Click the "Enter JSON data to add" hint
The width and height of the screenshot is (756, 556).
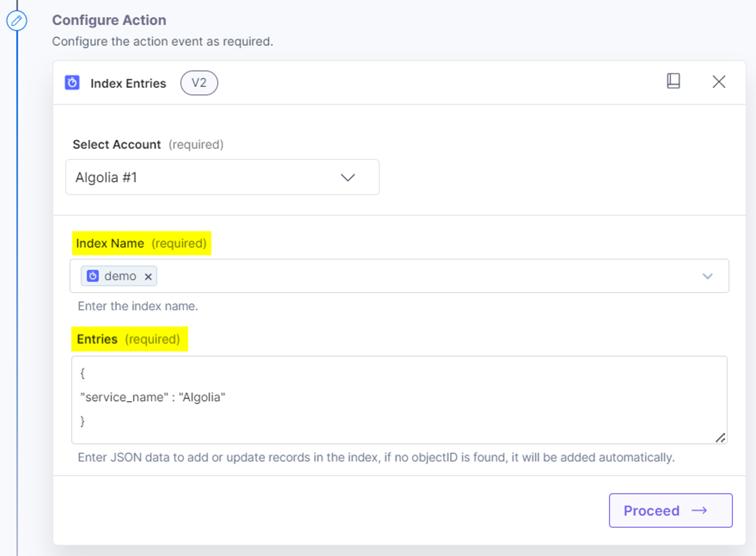pyautogui.click(x=376, y=458)
